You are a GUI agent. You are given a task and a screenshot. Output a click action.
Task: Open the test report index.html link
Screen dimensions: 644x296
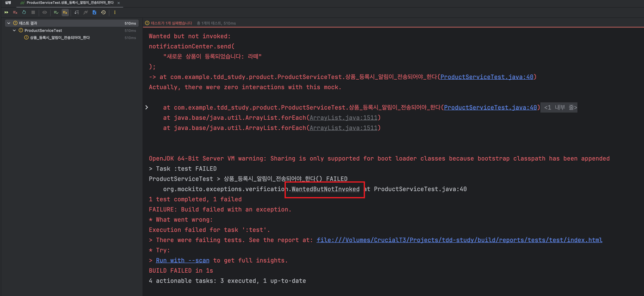pos(459,240)
